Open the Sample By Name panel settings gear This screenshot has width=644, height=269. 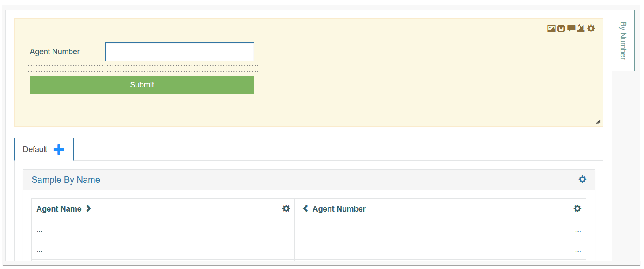(x=582, y=179)
